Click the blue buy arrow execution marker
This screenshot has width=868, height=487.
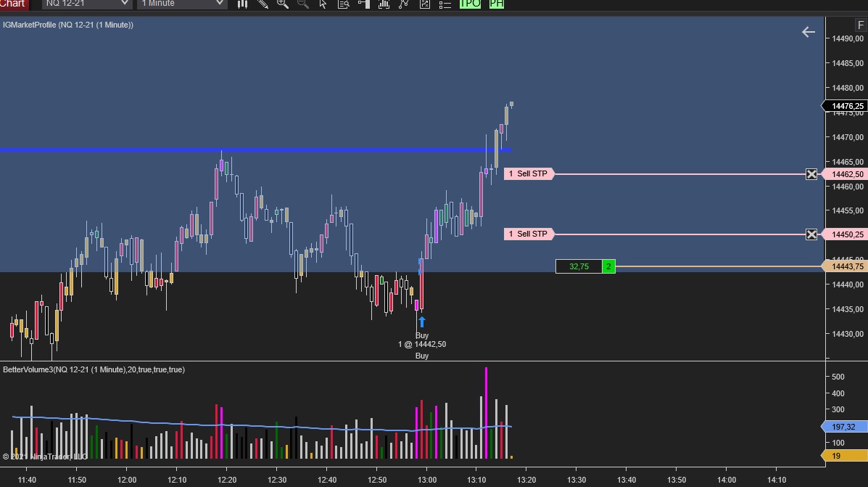pos(422,322)
